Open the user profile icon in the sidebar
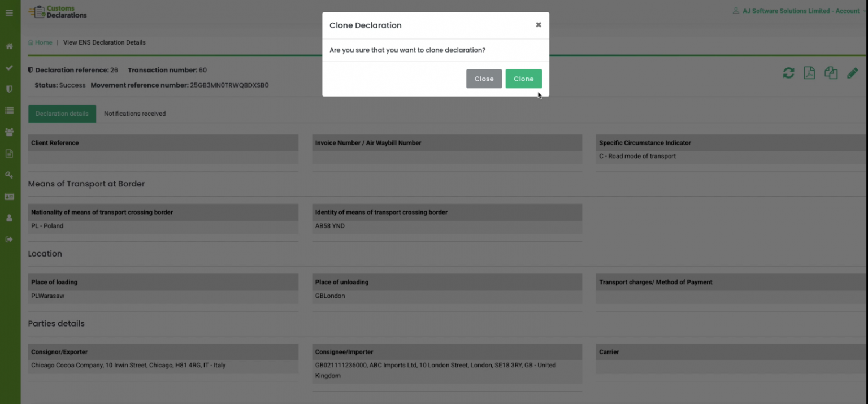This screenshot has height=404, width=868. [x=9, y=218]
